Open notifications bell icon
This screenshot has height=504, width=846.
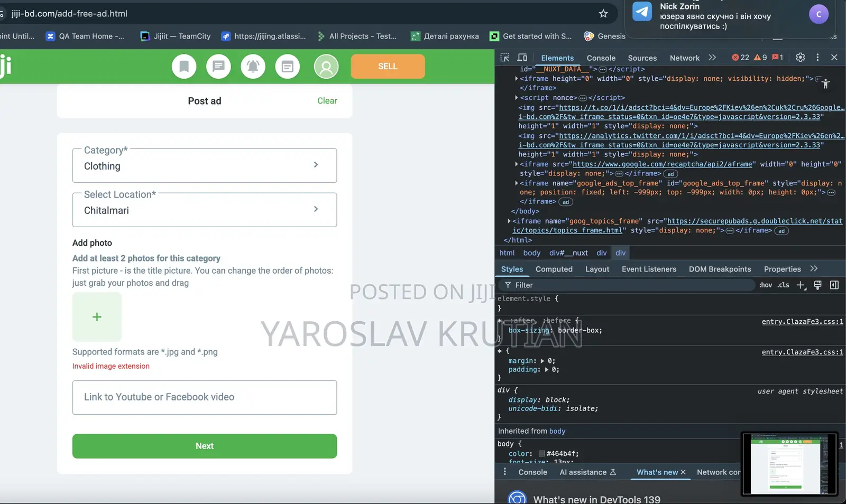click(x=253, y=67)
